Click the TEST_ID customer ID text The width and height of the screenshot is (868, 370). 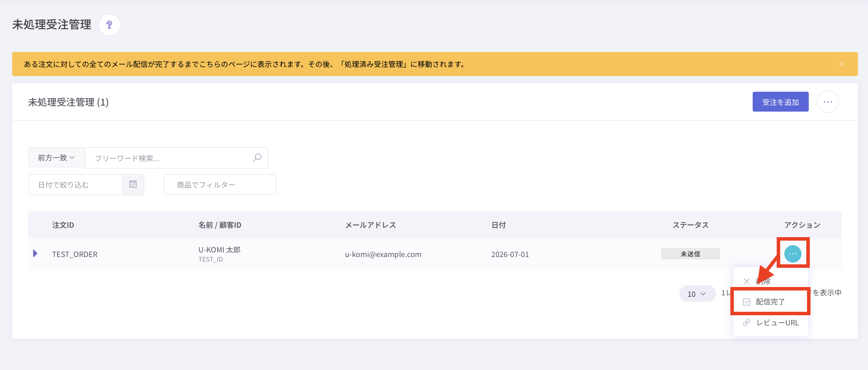tap(210, 259)
